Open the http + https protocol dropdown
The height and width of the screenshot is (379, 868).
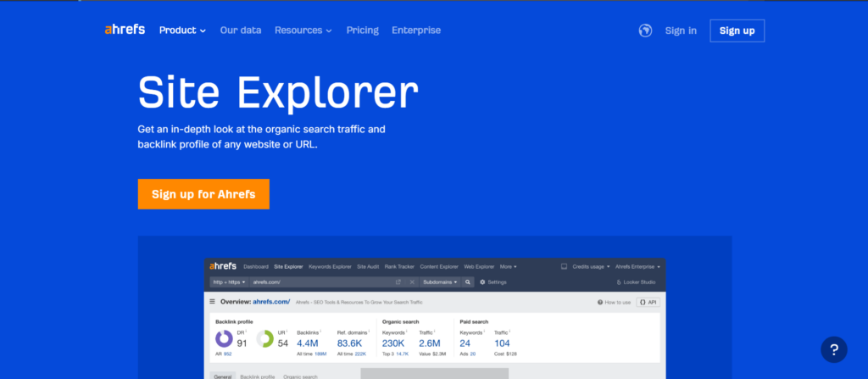pos(229,282)
